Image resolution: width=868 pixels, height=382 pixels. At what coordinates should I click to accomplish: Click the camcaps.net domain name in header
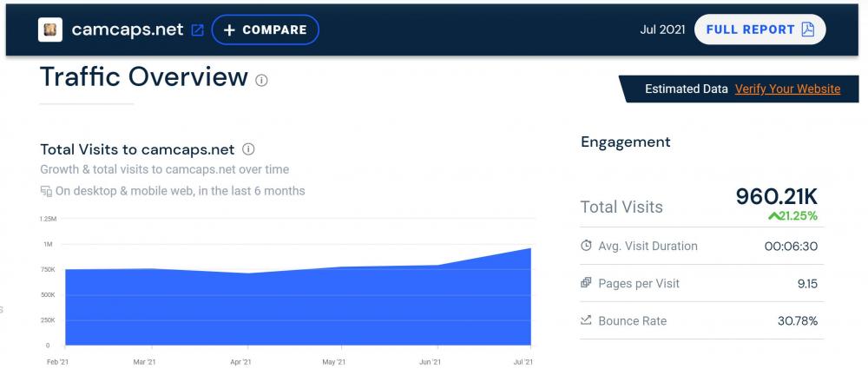[128, 30]
